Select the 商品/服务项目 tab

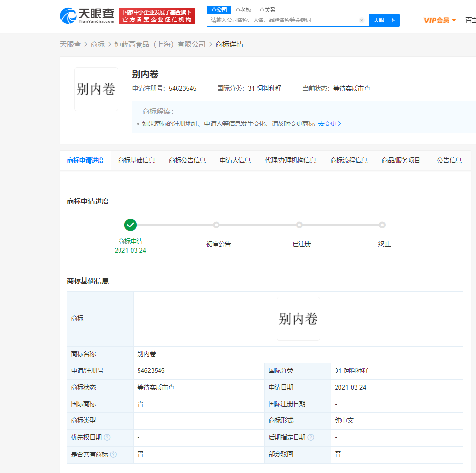401,160
